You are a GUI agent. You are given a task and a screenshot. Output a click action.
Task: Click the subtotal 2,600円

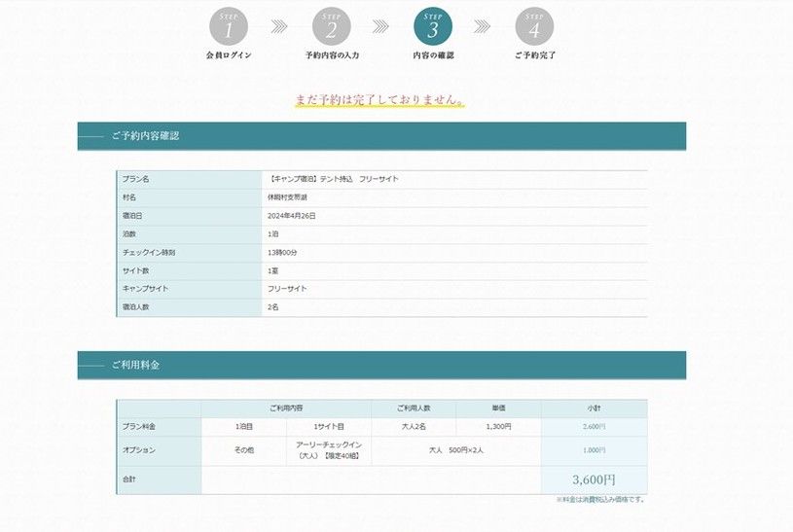click(595, 427)
